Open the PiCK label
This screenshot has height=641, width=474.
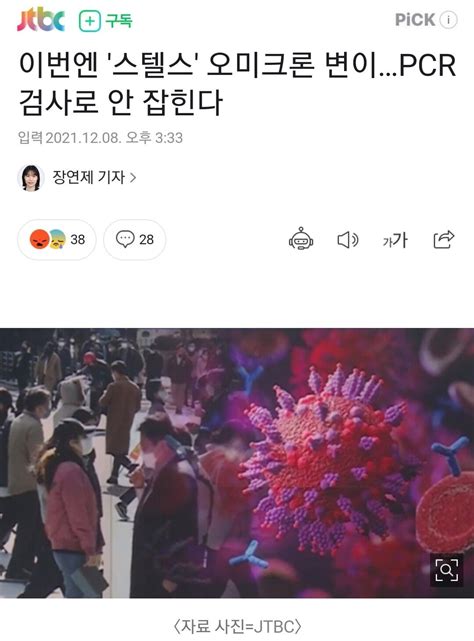coord(415,20)
